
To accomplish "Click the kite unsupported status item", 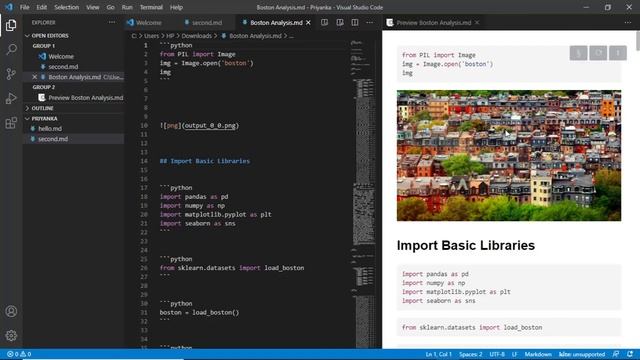I will click(x=582, y=354).
